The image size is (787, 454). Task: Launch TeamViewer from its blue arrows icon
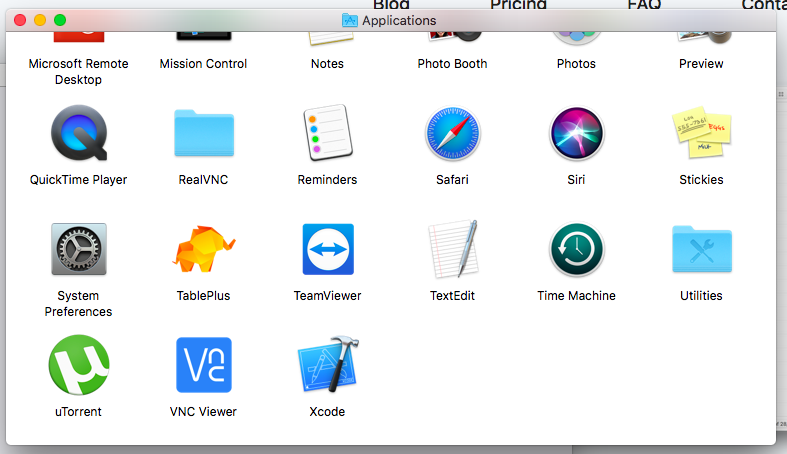(328, 249)
